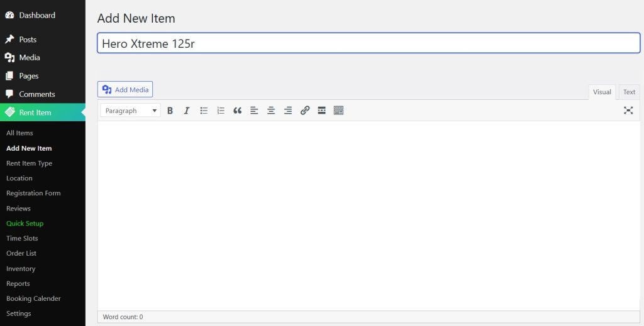Insert or edit a link

click(305, 111)
